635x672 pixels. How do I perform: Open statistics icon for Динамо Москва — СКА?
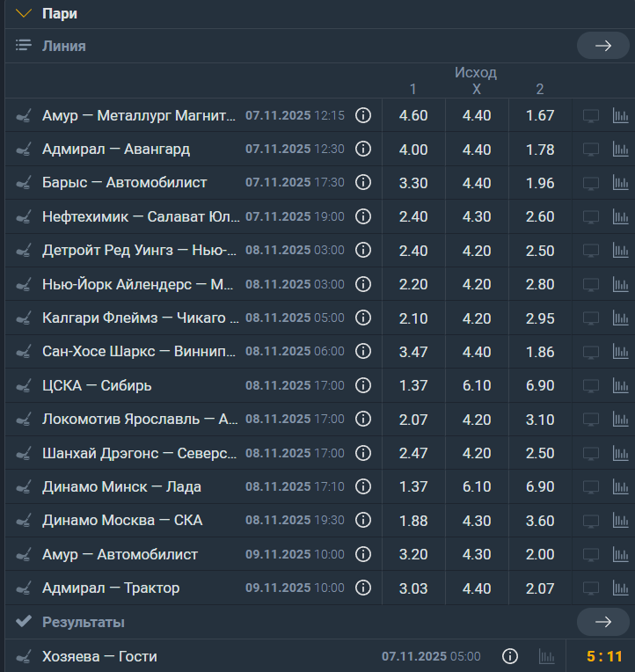[x=621, y=521]
